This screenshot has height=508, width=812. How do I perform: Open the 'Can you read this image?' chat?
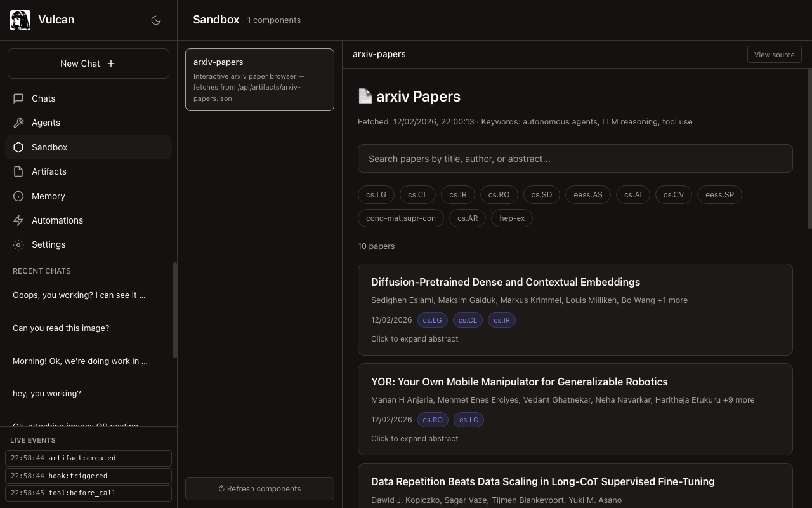tap(61, 328)
